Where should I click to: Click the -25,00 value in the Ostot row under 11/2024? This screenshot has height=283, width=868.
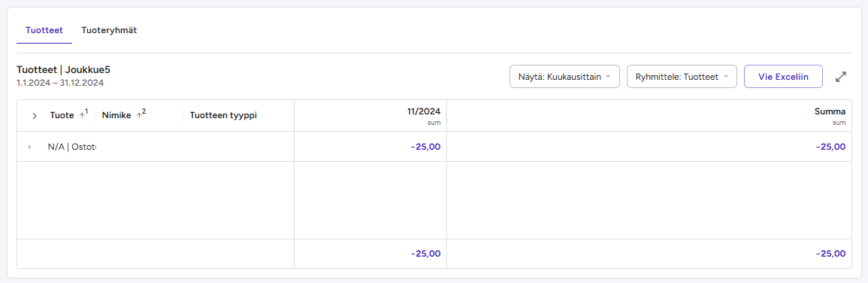coord(426,147)
